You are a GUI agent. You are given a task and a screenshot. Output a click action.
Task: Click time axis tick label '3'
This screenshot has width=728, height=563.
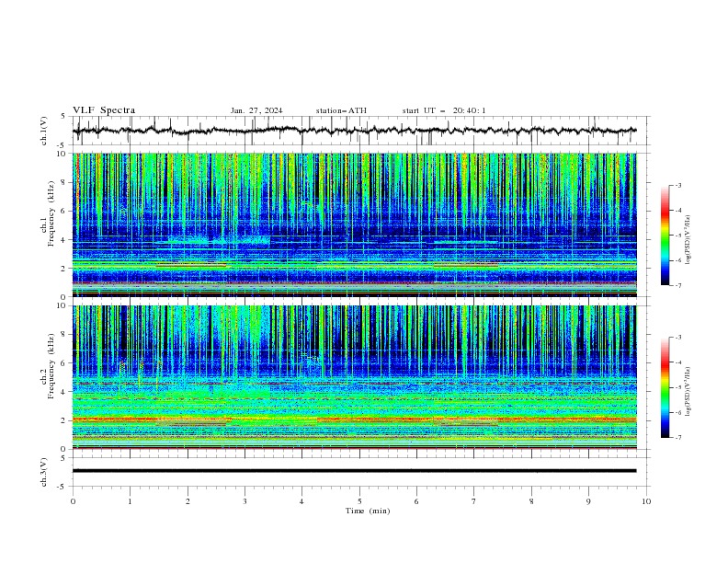(245, 501)
